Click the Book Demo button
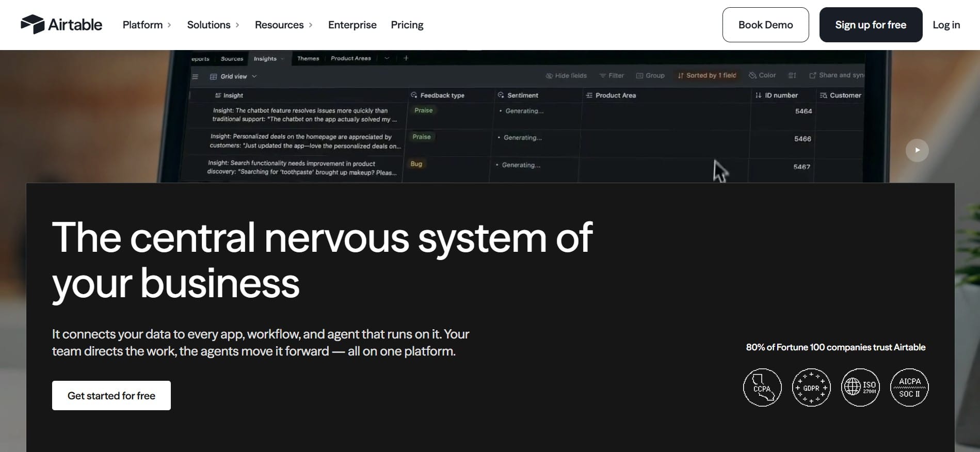The image size is (980, 452). click(x=766, y=25)
